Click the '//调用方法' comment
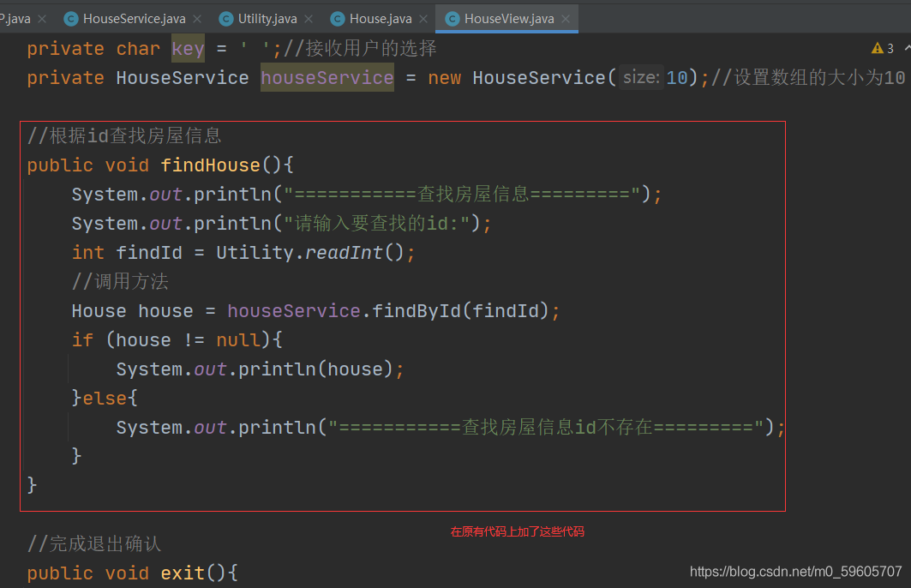911x588 pixels. pyautogui.click(x=120, y=281)
